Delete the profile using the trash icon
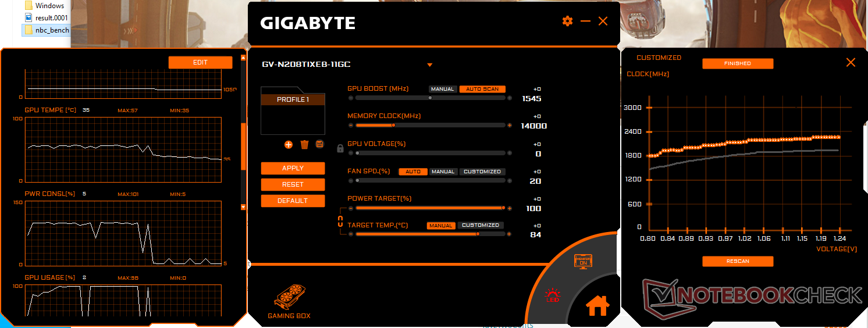 tap(304, 144)
